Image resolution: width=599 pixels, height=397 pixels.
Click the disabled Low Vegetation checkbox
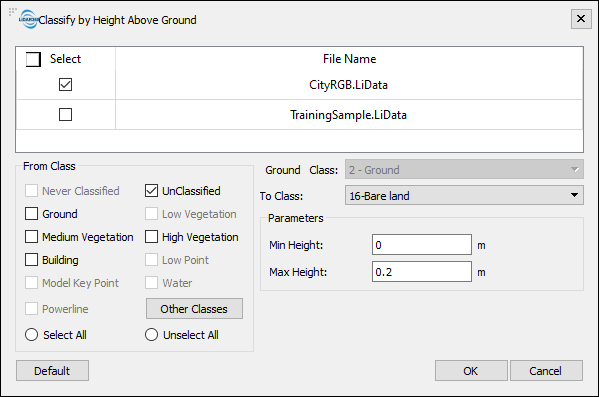click(x=151, y=214)
